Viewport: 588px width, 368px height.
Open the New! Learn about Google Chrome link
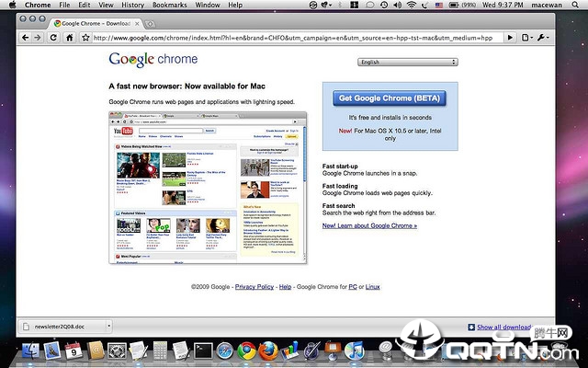coord(369,225)
